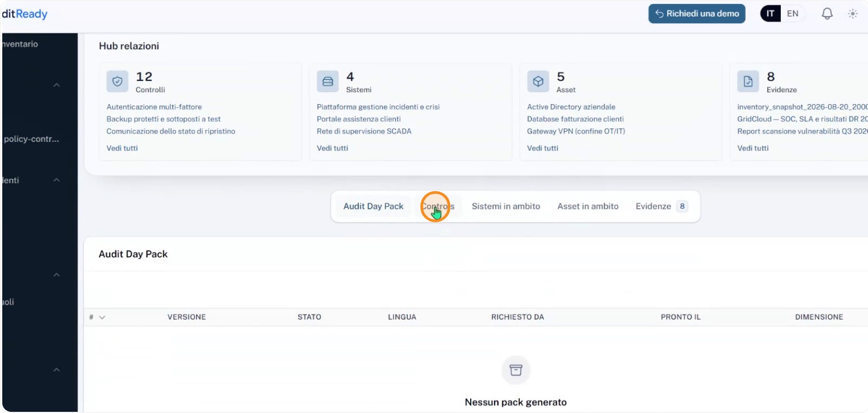The height and width of the screenshot is (413, 868).
Task: Click Vedi tutti in the Sistemi card
Action: point(333,148)
